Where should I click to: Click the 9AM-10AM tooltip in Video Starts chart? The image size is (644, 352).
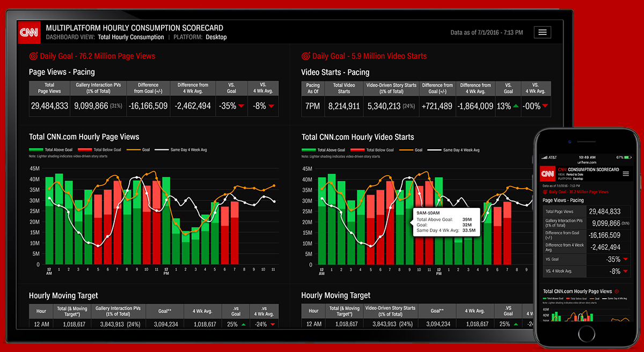coord(445,223)
